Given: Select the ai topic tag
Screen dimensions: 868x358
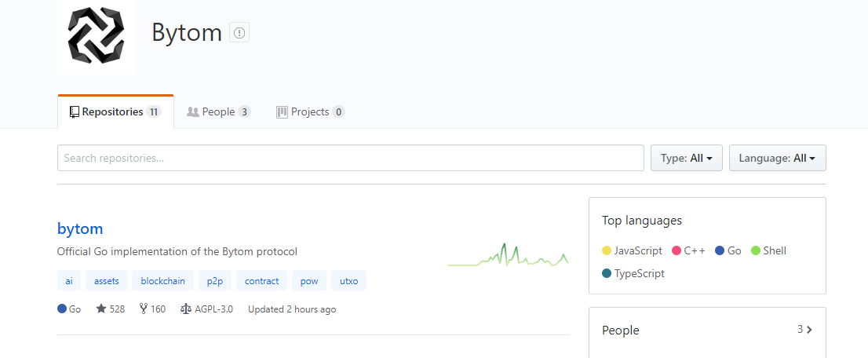Looking at the screenshot, I should [69, 280].
